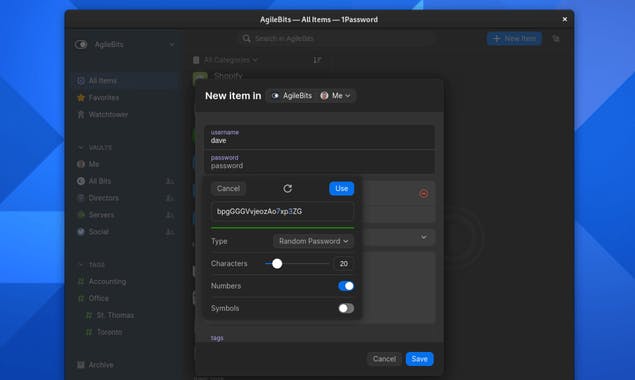The image size is (635, 380).
Task: Click the Me vault avatar in sidebar
Action: tap(81, 164)
